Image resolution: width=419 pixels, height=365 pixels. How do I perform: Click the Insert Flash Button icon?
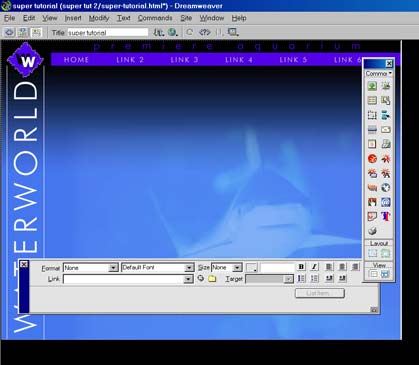(372, 173)
